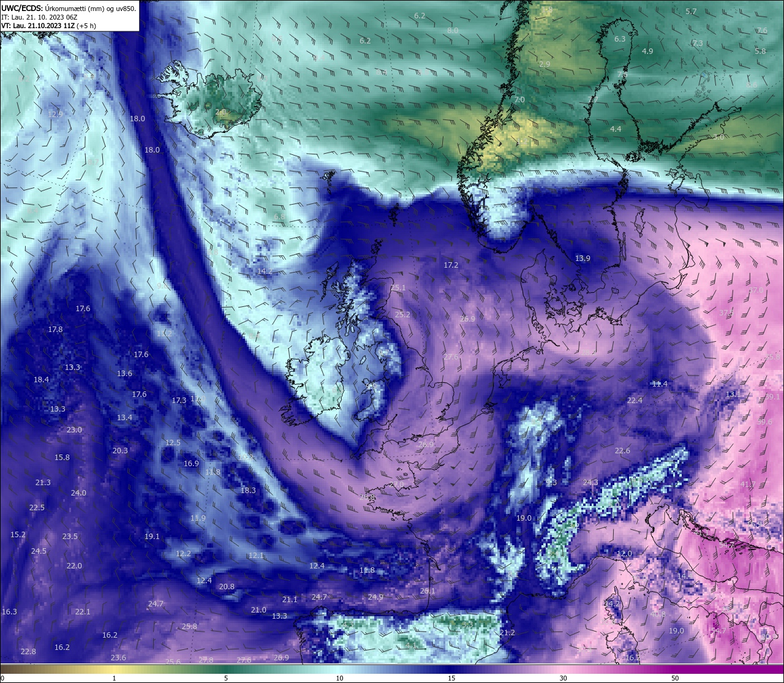Click the map value '4.9'
The width and height of the screenshot is (784, 683).
click(647, 51)
